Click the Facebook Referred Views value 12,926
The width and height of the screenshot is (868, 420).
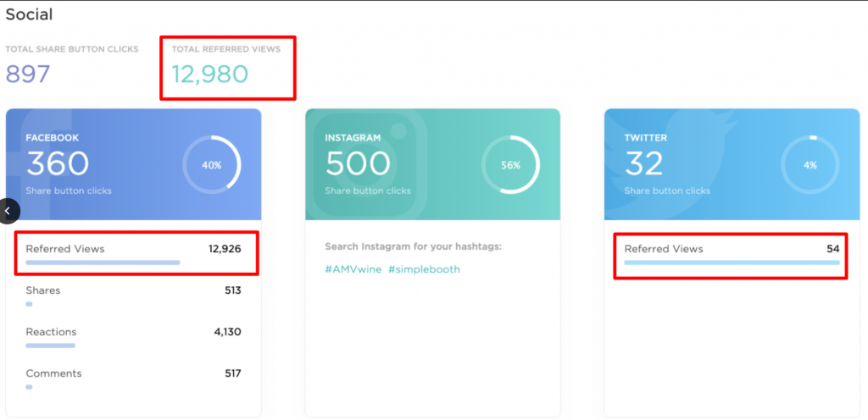pyautogui.click(x=225, y=249)
